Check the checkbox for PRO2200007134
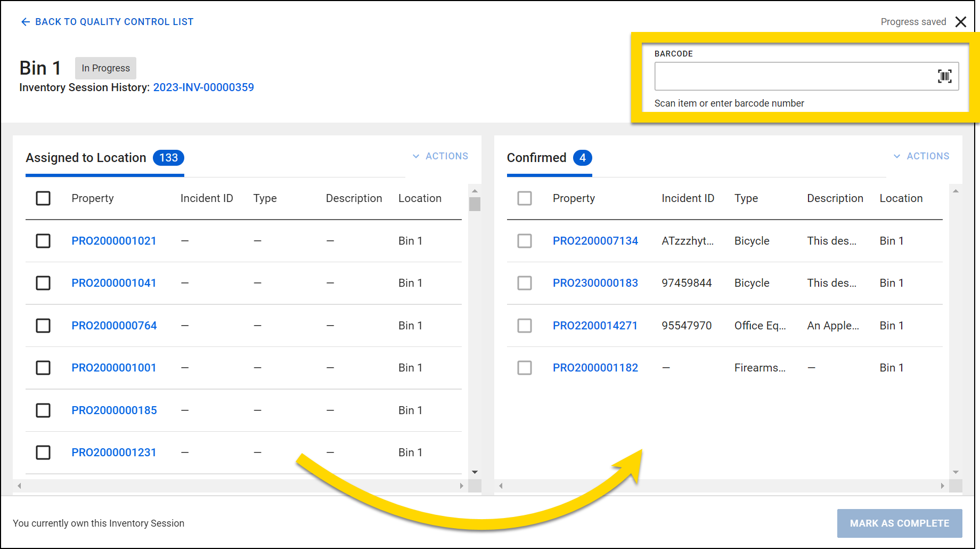The width and height of the screenshot is (980, 549). coord(525,241)
